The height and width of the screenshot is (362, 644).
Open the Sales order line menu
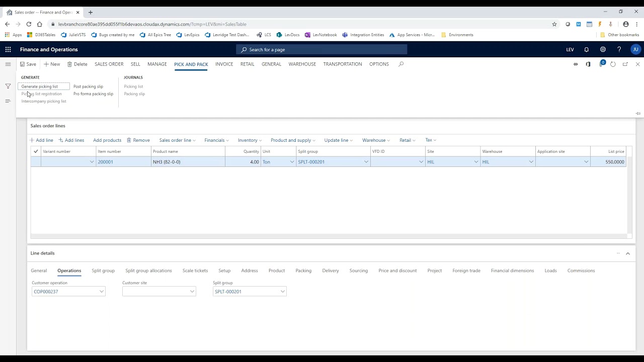[x=177, y=140]
